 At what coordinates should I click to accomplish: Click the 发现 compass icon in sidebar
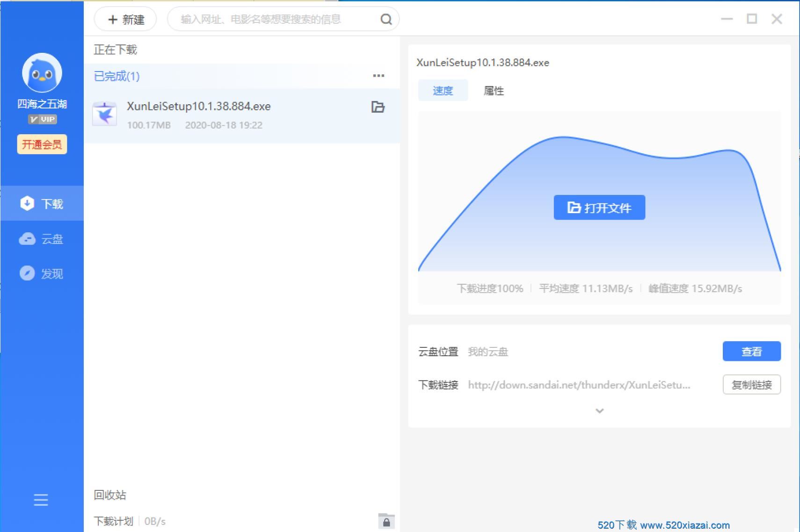click(x=27, y=273)
